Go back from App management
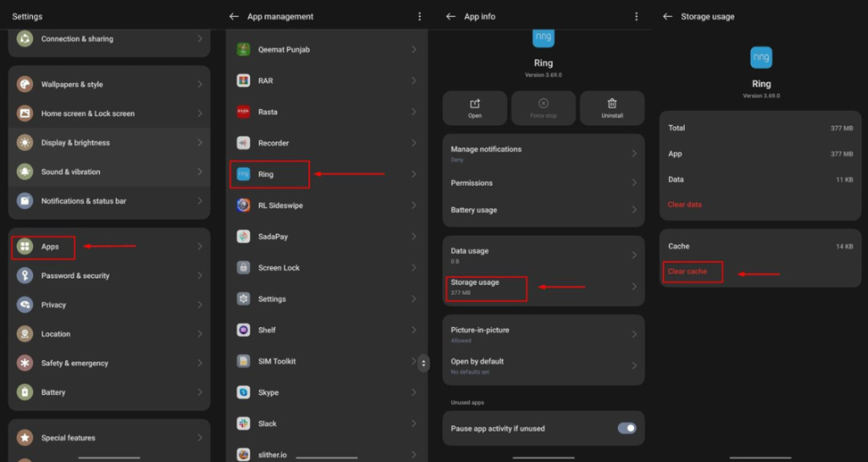The image size is (868, 462). 234,17
